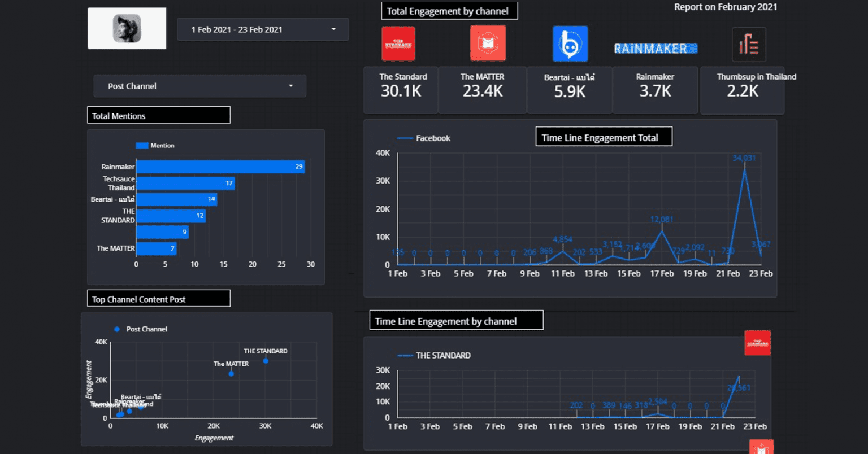The width and height of the screenshot is (868, 454).
Task: Click the RAINMAKER logo
Action: (x=656, y=49)
